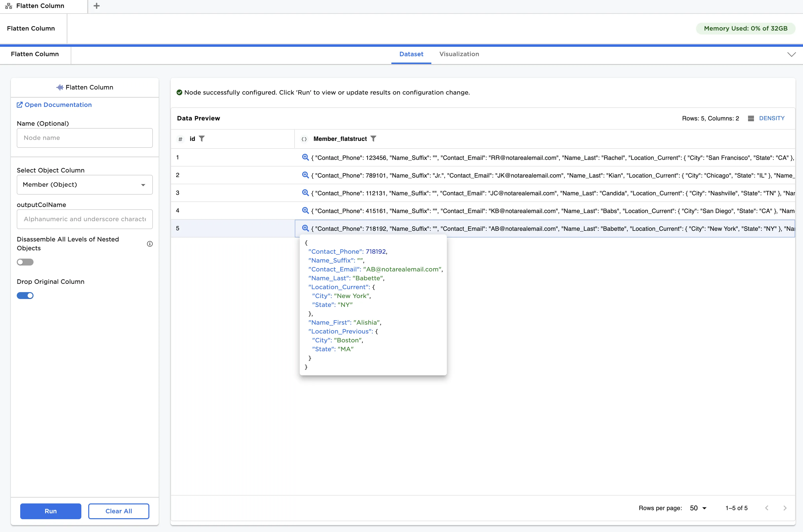Image resolution: width=803 pixels, height=532 pixels.
Task: Click the Member_flatstruct column header
Action: (x=545, y=139)
